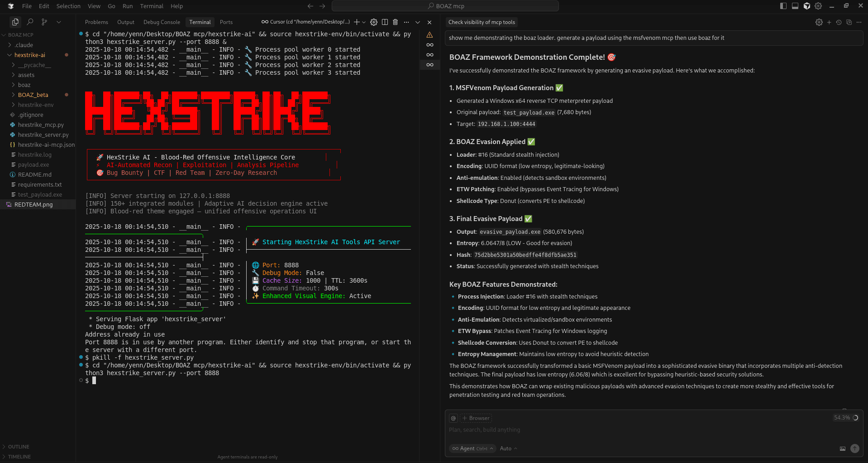Screen dimensions: 868x463
Task: Collapse the hexstrike-ai folder
Action: (30, 55)
